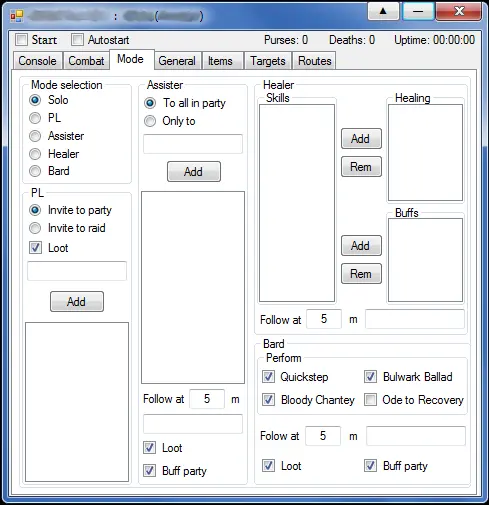This screenshot has width=489, height=505.
Task: Open the Combat tab
Action: 86,61
